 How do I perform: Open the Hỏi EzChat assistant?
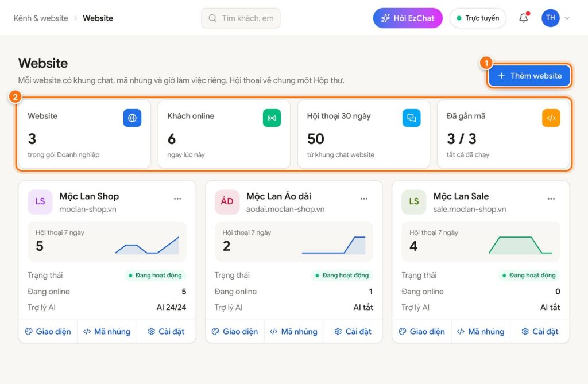click(408, 18)
